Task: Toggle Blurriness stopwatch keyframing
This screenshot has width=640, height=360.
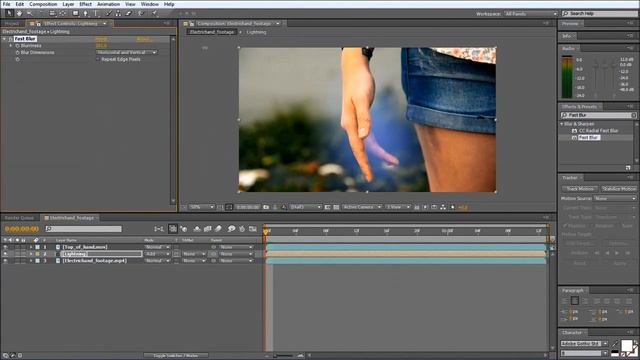Action: coord(17,46)
